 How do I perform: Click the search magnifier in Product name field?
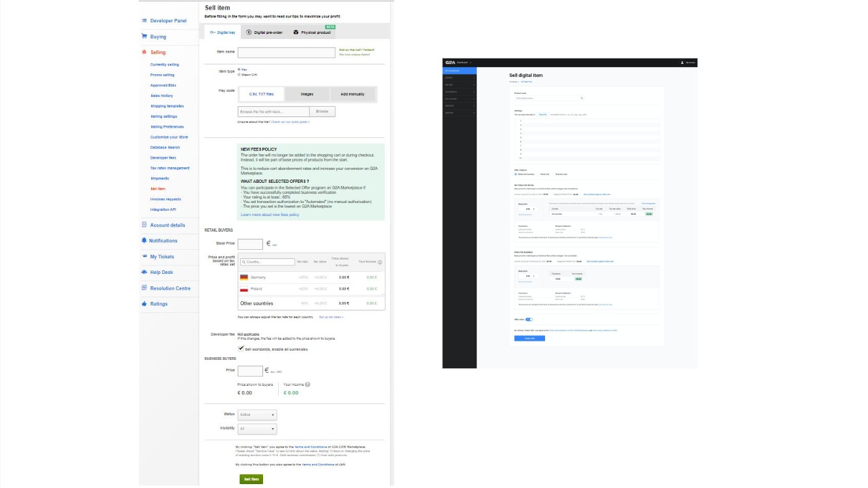581,98
